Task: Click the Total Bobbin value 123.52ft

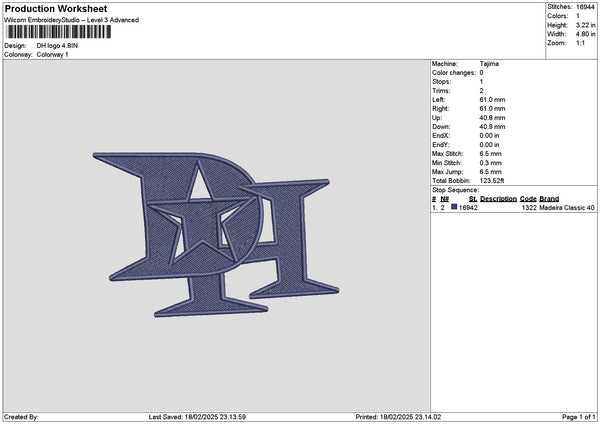Action: (x=492, y=181)
